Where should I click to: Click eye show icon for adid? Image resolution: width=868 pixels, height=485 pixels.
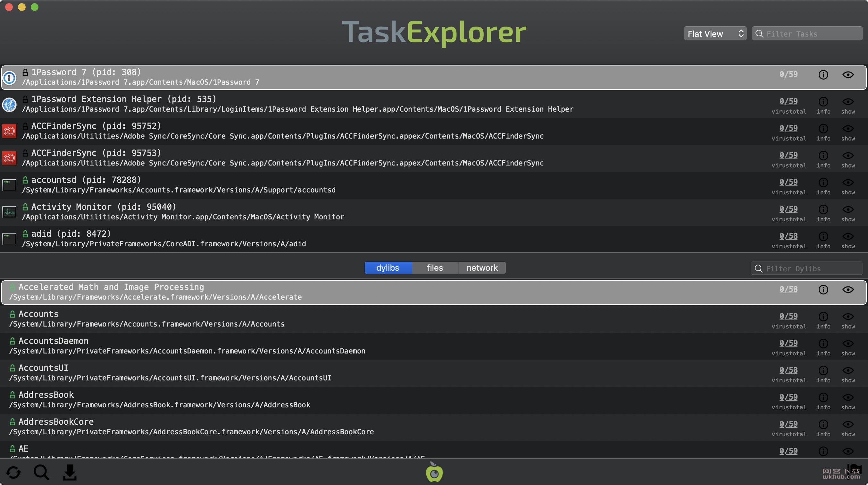[848, 236]
